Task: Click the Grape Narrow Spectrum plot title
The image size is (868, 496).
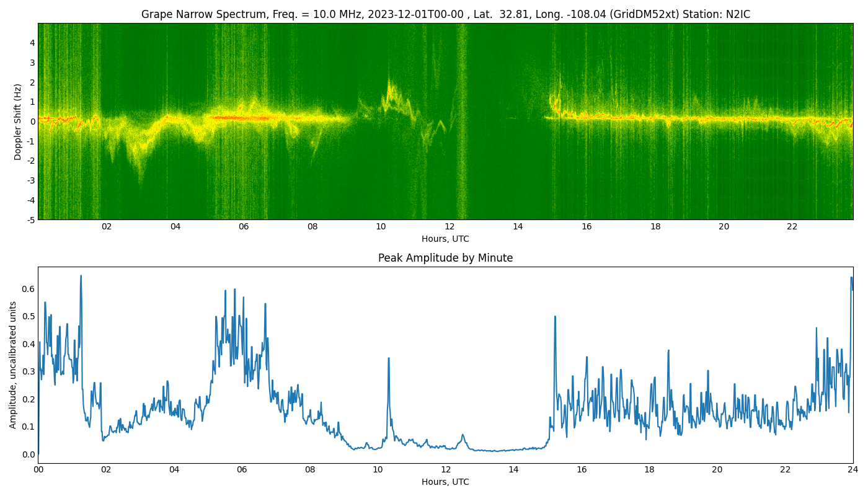Action: 445,14
